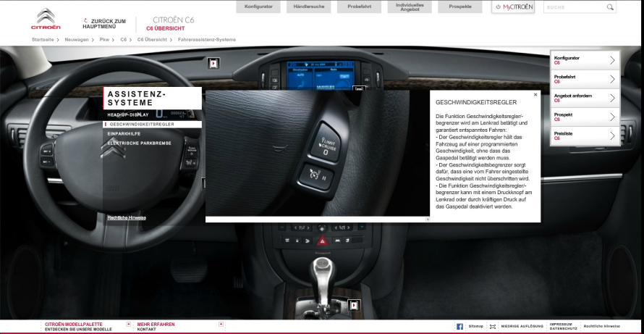Click the Suche search field
Screen dimensions: 644x334
point(575,7)
